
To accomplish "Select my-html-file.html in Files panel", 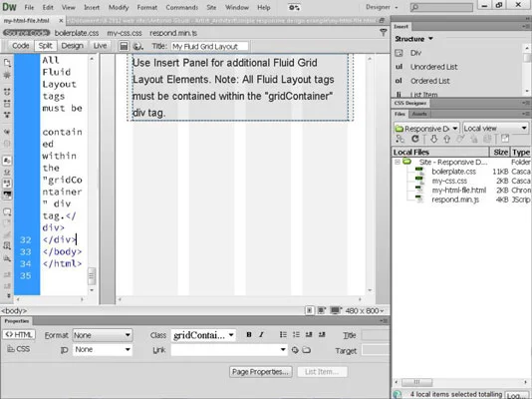I will [458, 191].
